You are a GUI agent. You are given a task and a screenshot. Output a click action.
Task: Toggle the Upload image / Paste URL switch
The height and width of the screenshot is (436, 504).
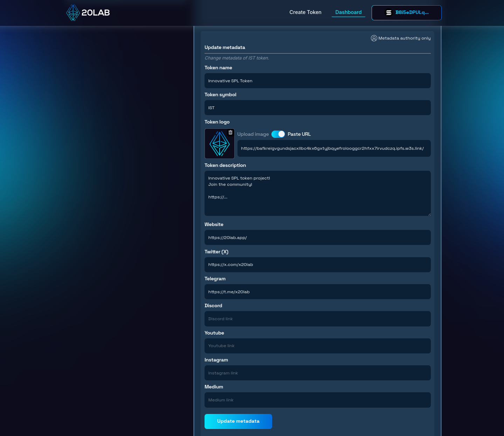pos(278,134)
